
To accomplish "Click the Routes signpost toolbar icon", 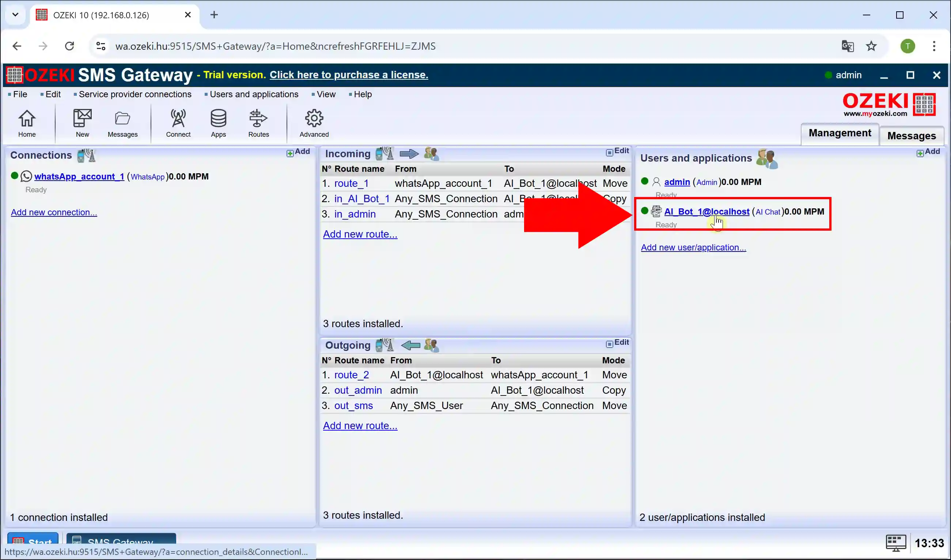I will click(258, 124).
